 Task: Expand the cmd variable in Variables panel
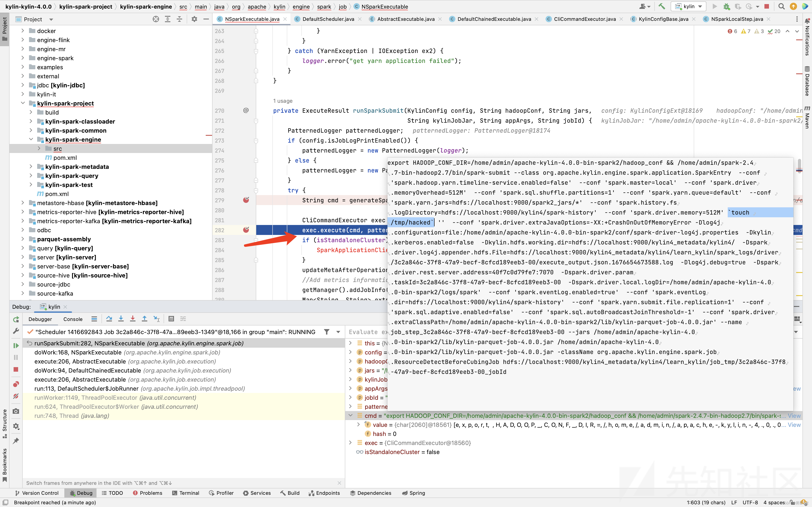(351, 416)
